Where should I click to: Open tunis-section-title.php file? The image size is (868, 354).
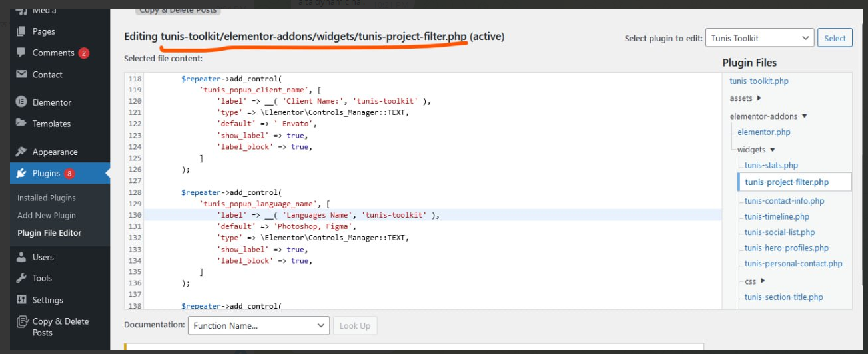point(783,297)
